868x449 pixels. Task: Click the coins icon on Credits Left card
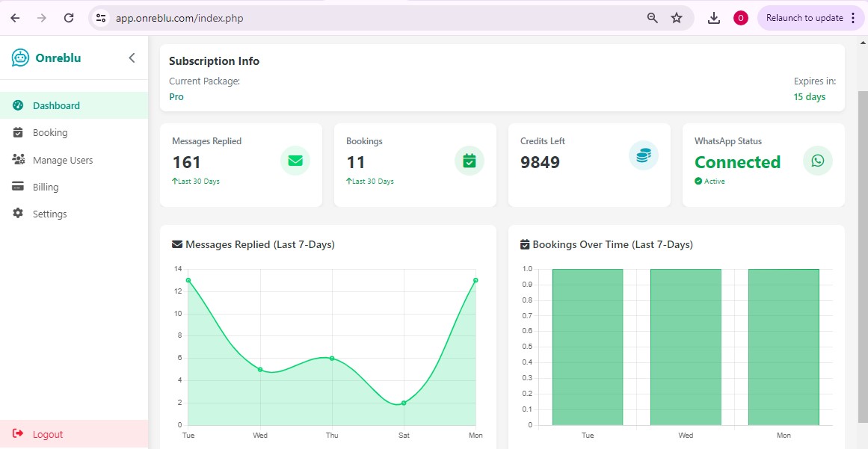click(x=644, y=155)
